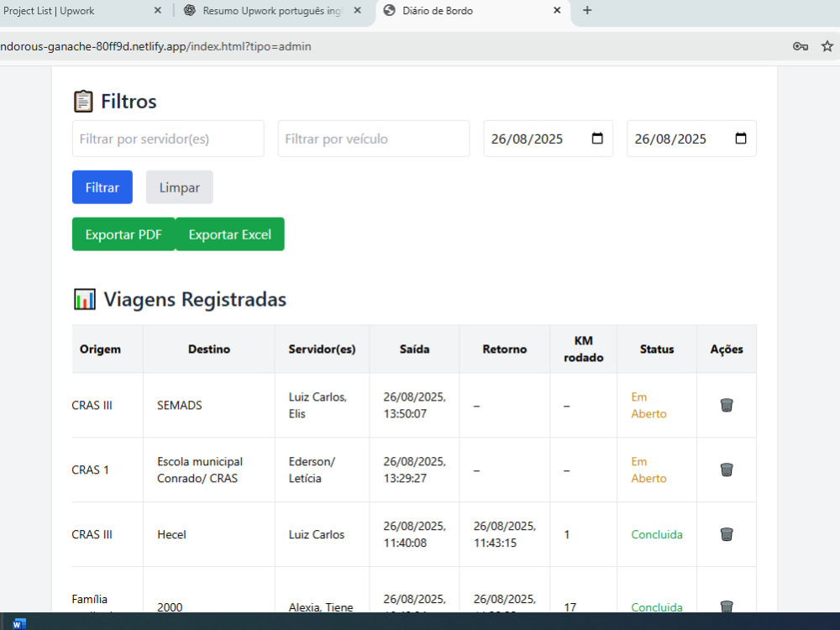Open calendar picker for second date field
840x630 pixels.
(x=741, y=139)
